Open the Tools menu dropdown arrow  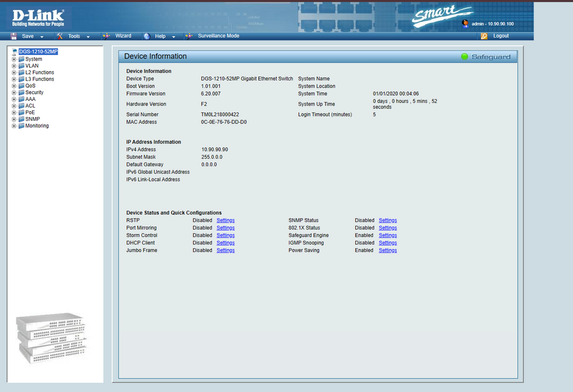click(88, 37)
